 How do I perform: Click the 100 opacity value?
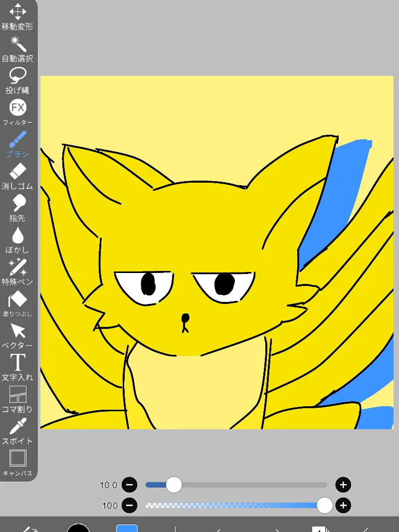pos(110,506)
